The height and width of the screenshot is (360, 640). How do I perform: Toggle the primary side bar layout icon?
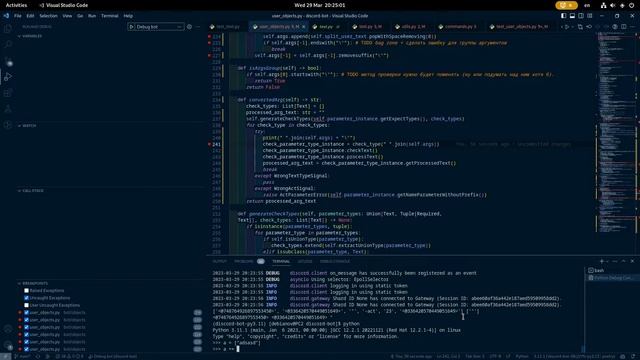[564, 16]
